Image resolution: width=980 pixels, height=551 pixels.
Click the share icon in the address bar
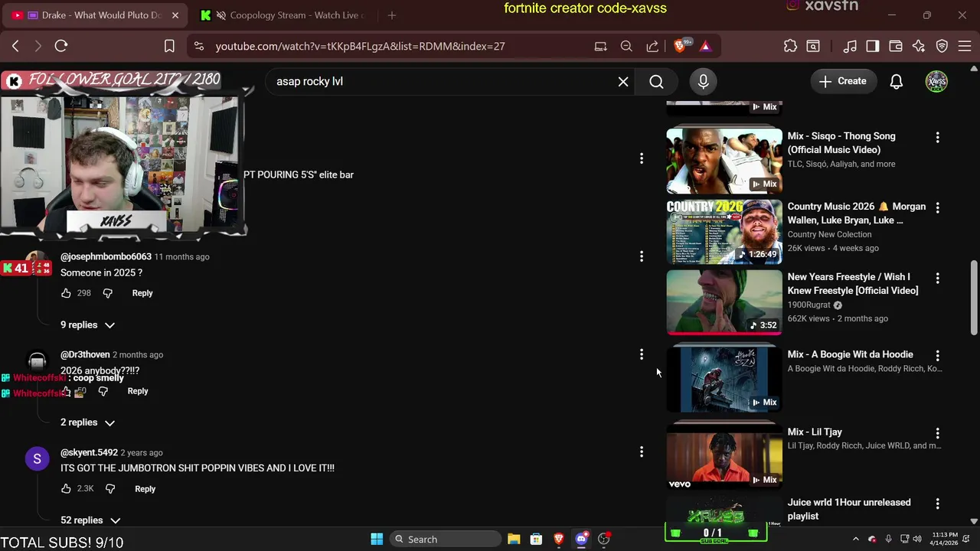[x=652, y=46]
